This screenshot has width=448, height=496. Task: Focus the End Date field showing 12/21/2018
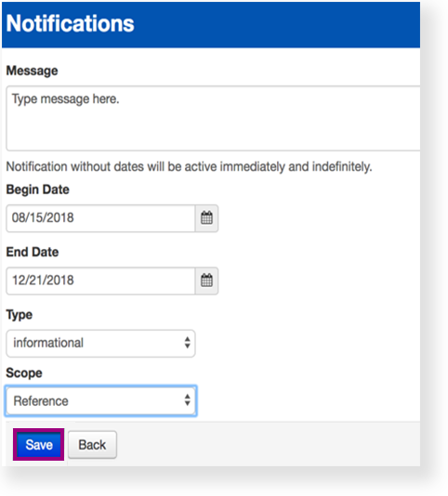[x=100, y=281]
